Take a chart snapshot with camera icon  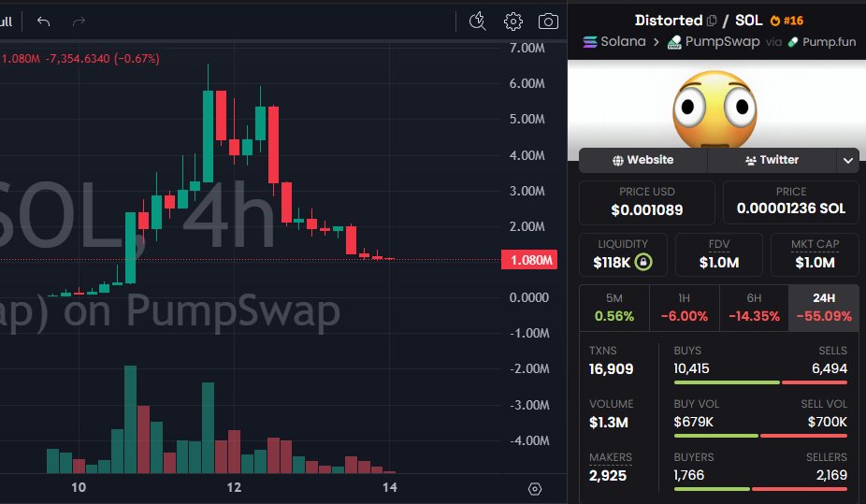(548, 21)
